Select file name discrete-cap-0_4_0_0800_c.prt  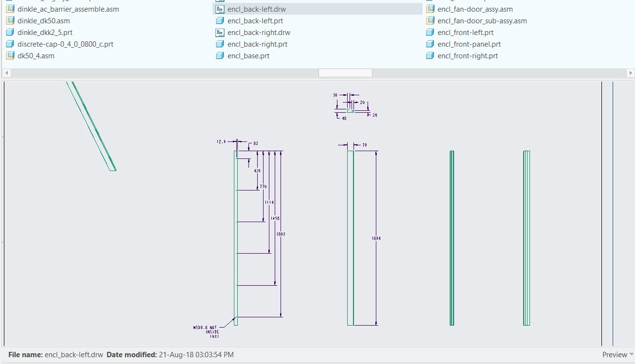(65, 44)
